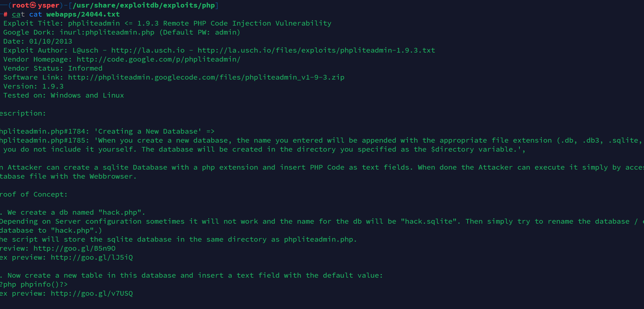Click the webapps/24044.txt file argument
The height and width of the screenshot is (309, 644).
point(83,14)
